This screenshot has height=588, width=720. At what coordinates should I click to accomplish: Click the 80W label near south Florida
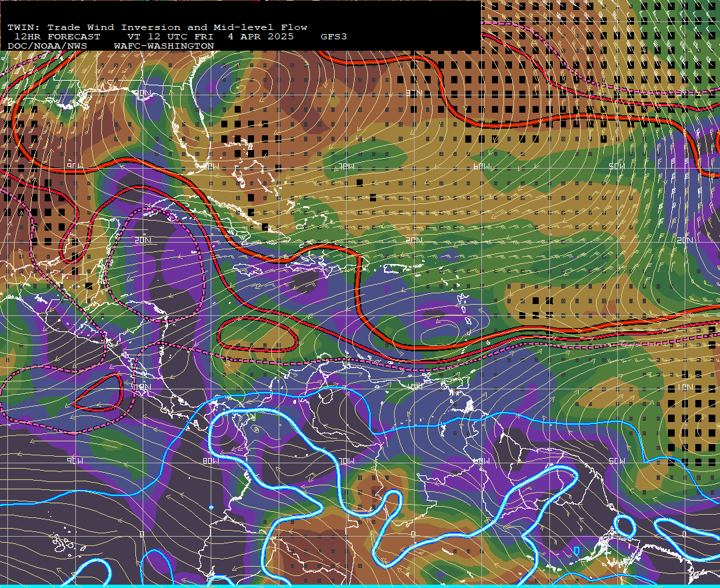click(x=210, y=166)
